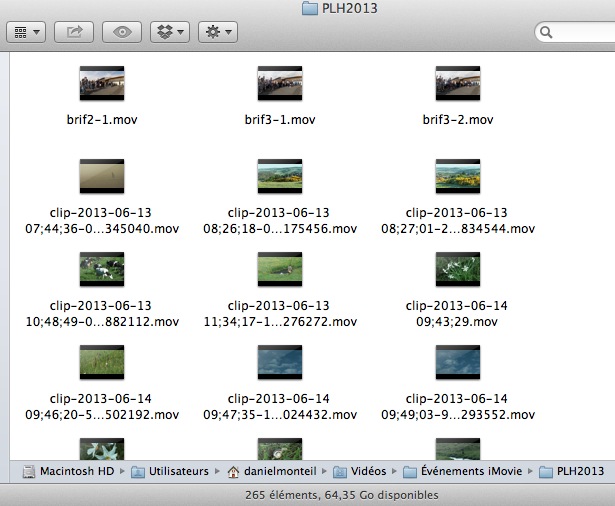Viewport: 615px width, 506px height.
Task: Select the clip 07;44;36 video file
Action: pyautogui.click(x=101, y=176)
